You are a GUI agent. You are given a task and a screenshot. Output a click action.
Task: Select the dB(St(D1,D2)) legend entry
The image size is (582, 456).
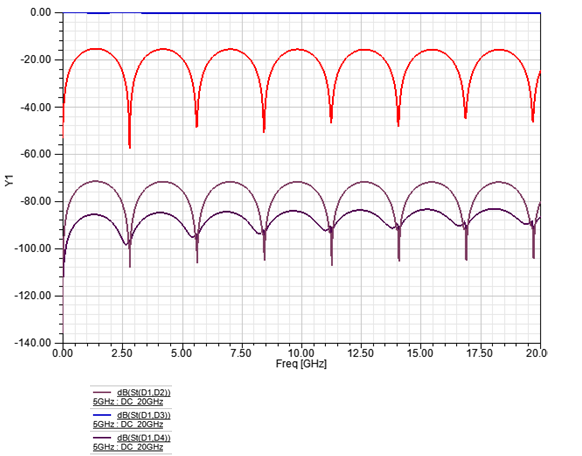tap(144, 392)
